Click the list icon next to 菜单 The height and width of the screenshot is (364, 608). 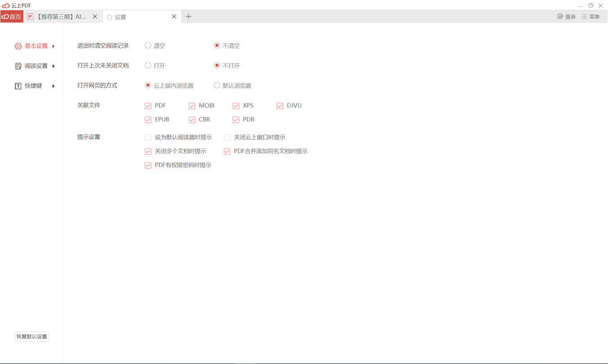coord(583,16)
